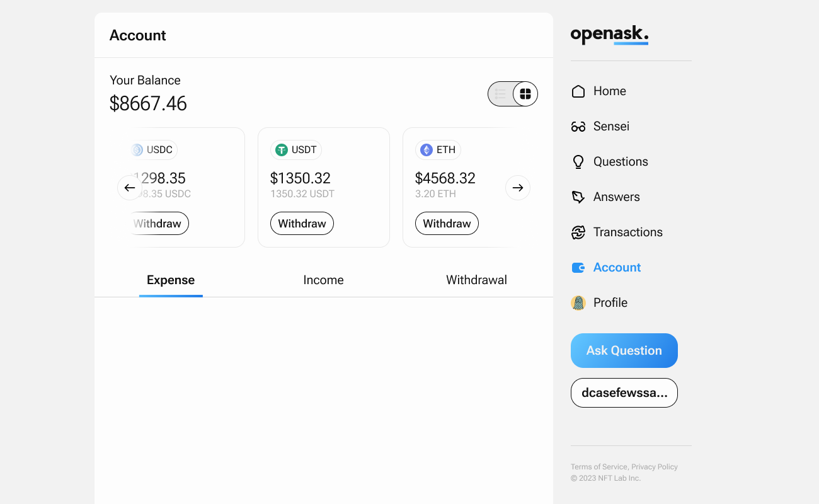Image resolution: width=819 pixels, height=504 pixels.
Task: Switch balance view to grid layout
Action: pyautogui.click(x=525, y=93)
